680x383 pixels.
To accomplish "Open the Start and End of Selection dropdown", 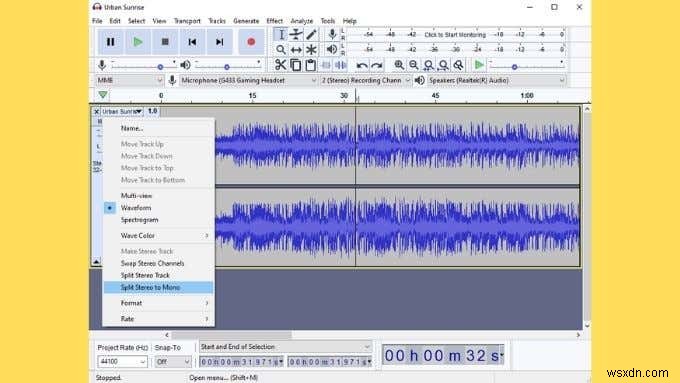I will [x=285, y=347].
